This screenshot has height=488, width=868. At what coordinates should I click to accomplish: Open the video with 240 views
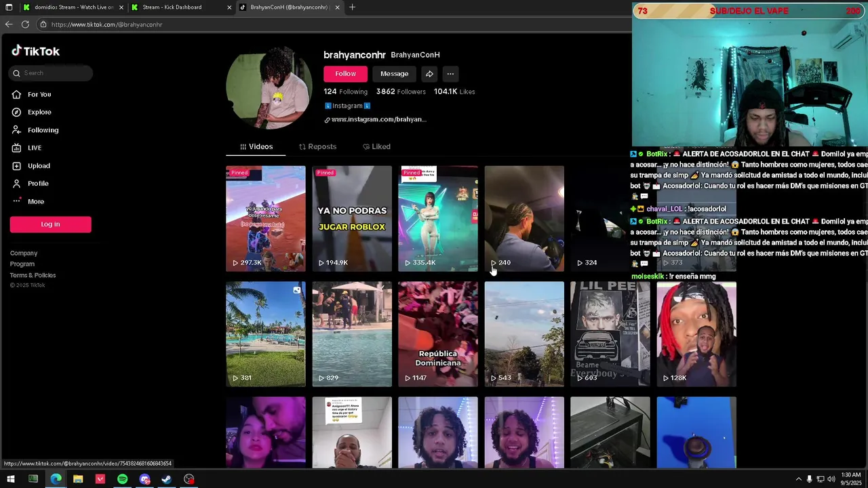(524, 218)
